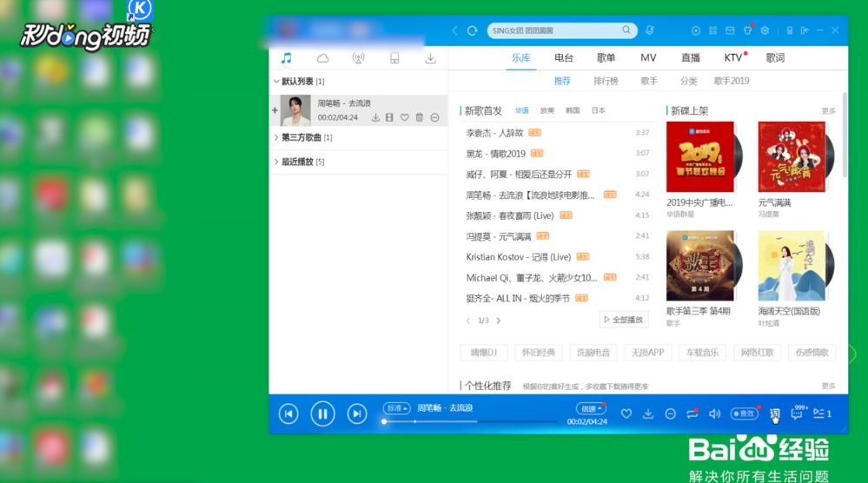Like current song in player bar
The image size is (868, 483).
[626, 414]
